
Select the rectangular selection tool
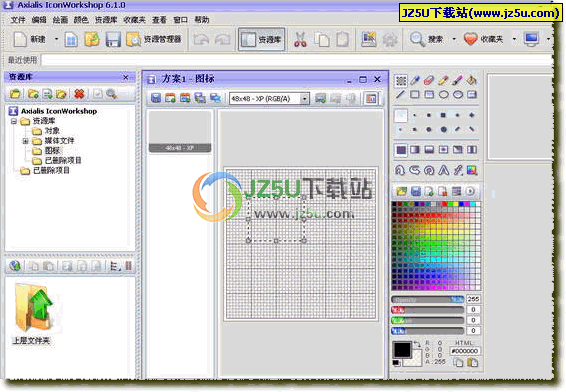(x=401, y=80)
